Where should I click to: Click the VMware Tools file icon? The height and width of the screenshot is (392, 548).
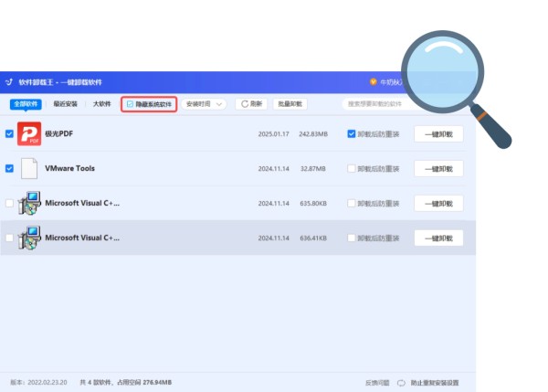point(29,168)
